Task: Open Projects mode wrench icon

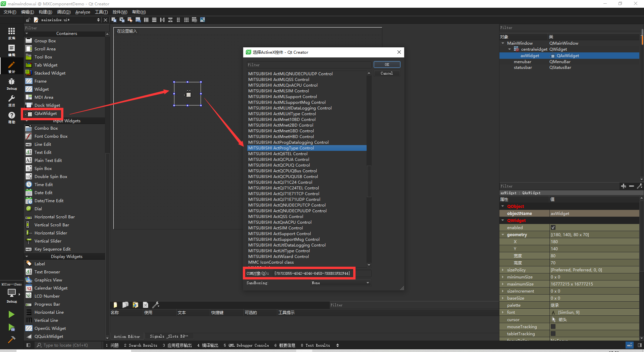Action: [x=11, y=98]
